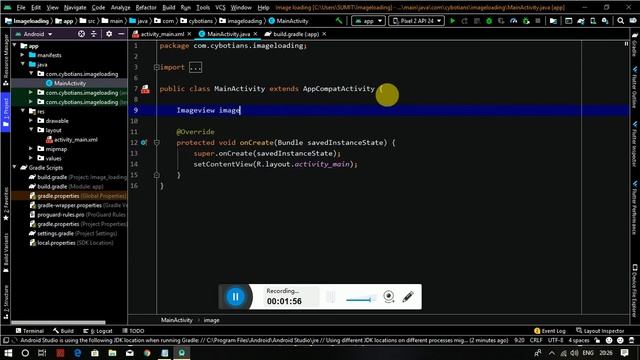Toggle the Resource Manager side panel
Screen dimensions: 640x360
(5, 59)
